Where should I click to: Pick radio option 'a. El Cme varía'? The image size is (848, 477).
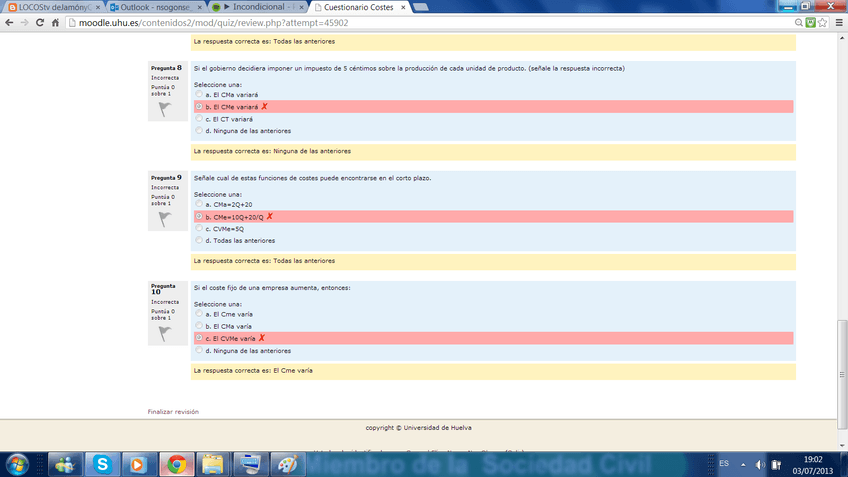coord(199,314)
